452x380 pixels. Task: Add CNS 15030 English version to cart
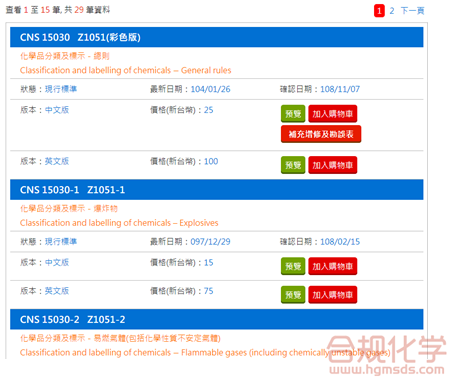point(333,165)
